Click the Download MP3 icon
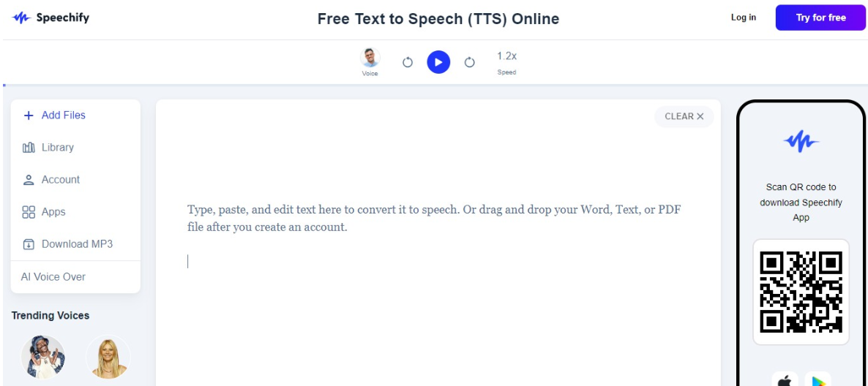The image size is (868, 386). click(x=29, y=244)
